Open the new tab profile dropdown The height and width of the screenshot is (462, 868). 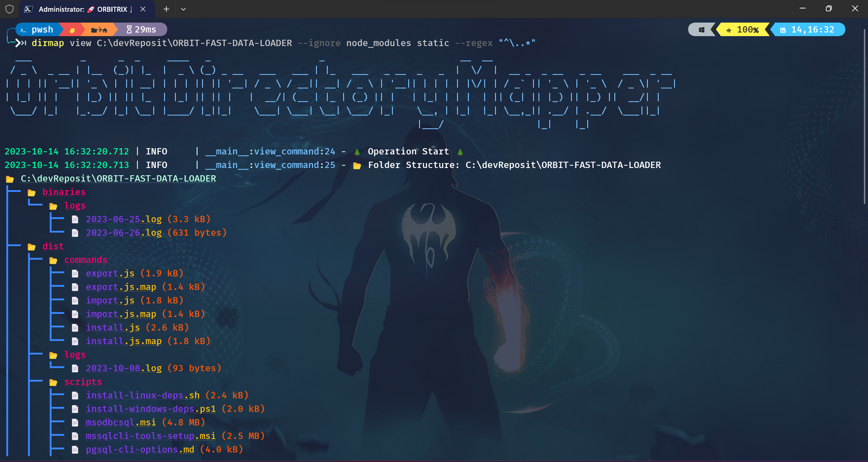tap(183, 9)
